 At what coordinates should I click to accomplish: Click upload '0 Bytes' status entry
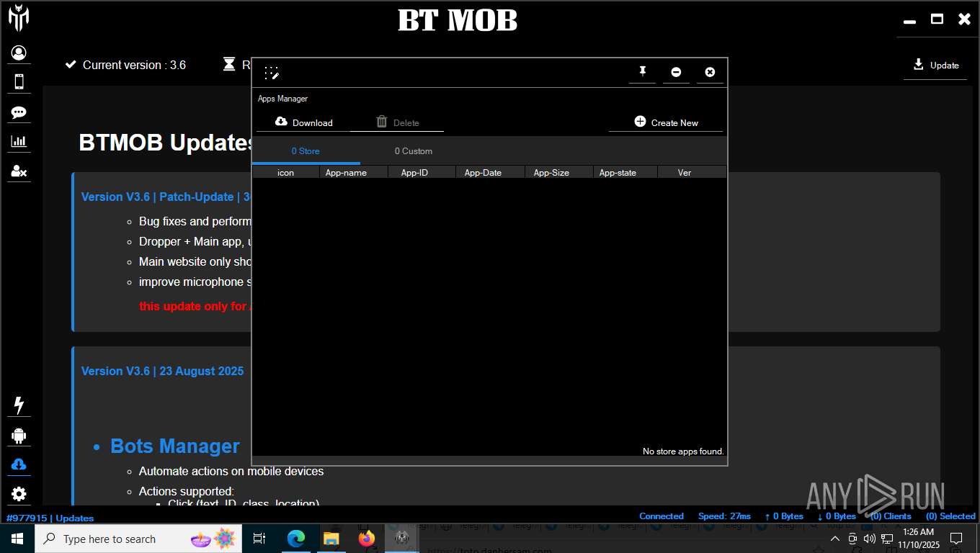784,516
